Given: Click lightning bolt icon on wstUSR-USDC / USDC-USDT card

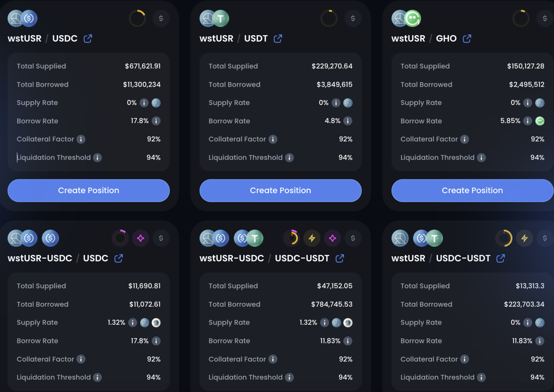Looking at the screenshot, I should coord(312,238).
